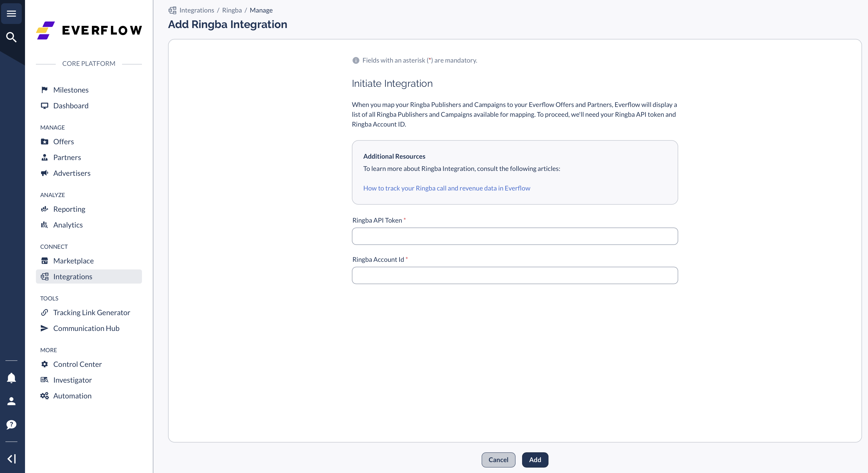Image resolution: width=868 pixels, height=473 pixels.
Task: Click the Marketplace store icon
Action: [x=45, y=261]
